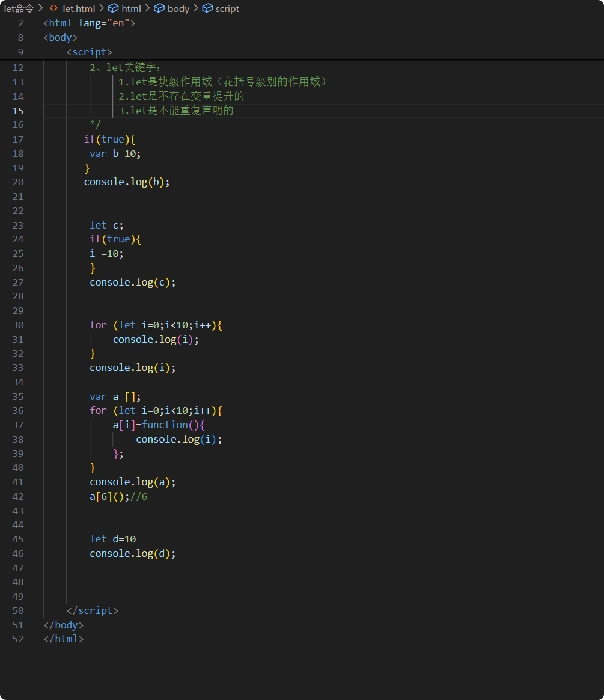The height and width of the screenshot is (700, 604).
Task: Click the closing '</body>' tag
Action: point(63,625)
